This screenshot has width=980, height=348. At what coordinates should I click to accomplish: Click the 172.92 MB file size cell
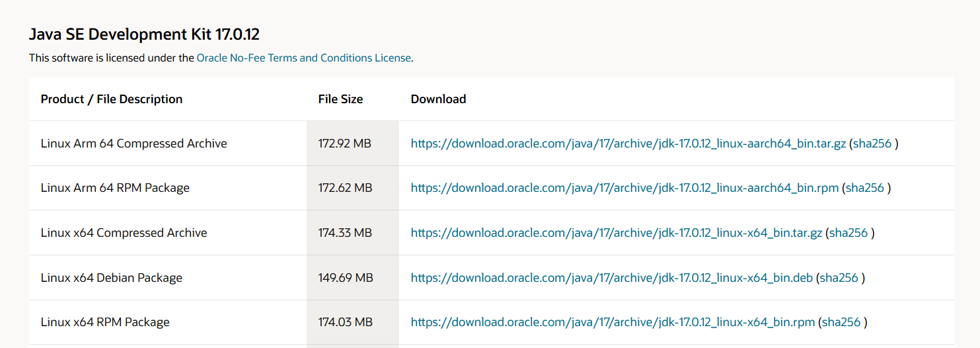coord(353,143)
